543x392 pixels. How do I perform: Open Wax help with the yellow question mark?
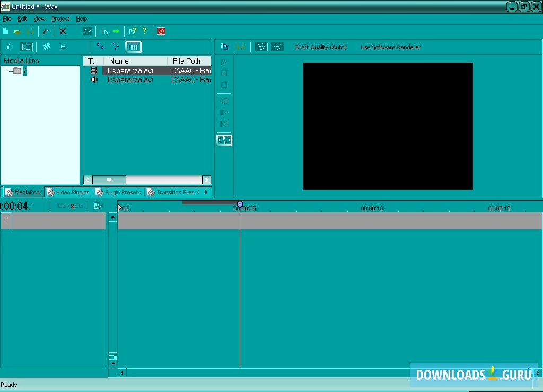point(144,31)
